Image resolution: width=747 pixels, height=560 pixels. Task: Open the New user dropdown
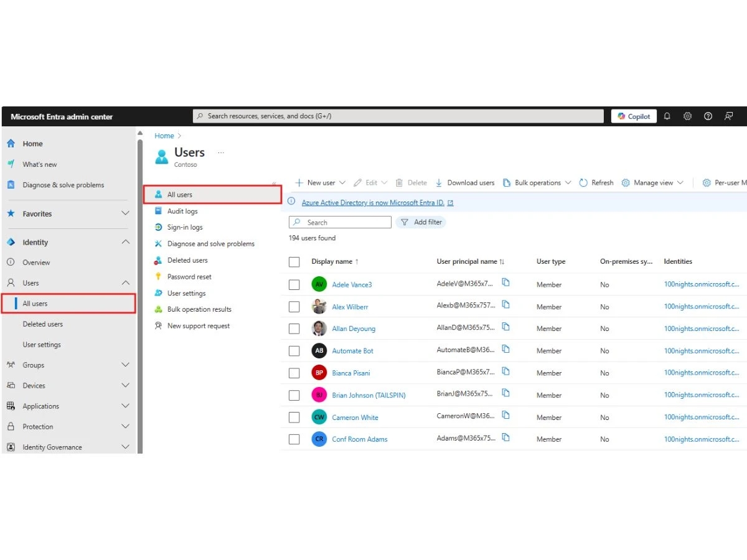tap(320, 183)
